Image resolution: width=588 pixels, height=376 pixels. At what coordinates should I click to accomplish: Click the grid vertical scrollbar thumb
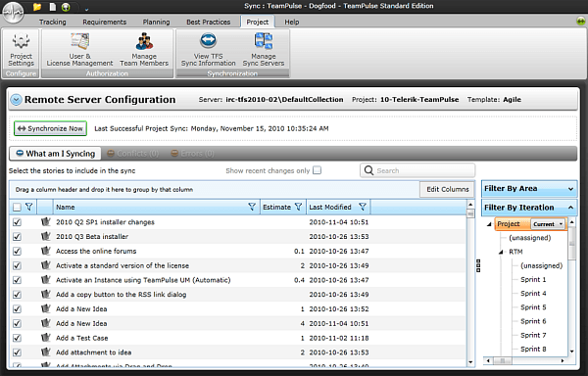[x=470, y=213]
